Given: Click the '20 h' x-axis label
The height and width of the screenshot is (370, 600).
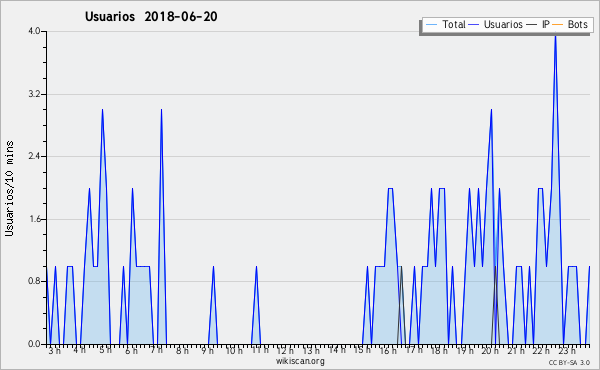Looking at the screenshot, I should tap(490, 351).
